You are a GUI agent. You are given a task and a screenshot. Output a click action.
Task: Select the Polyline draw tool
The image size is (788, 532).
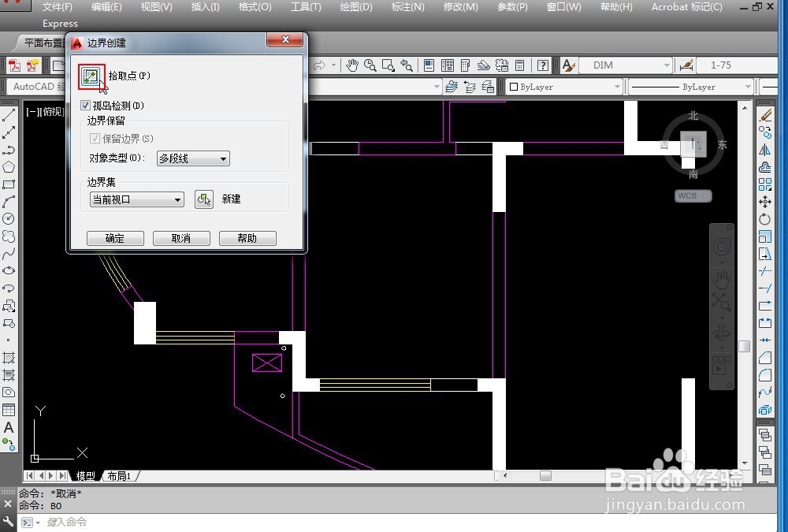pos(9,150)
